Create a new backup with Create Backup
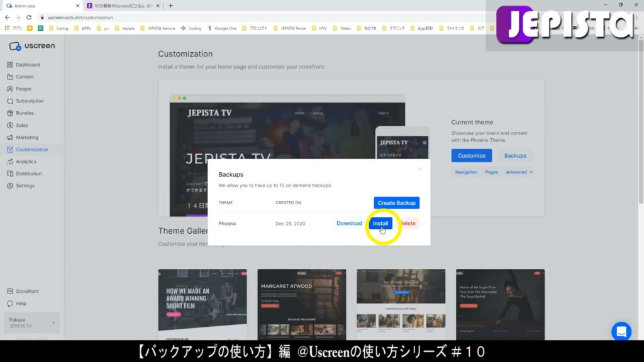 pos(396,202)
